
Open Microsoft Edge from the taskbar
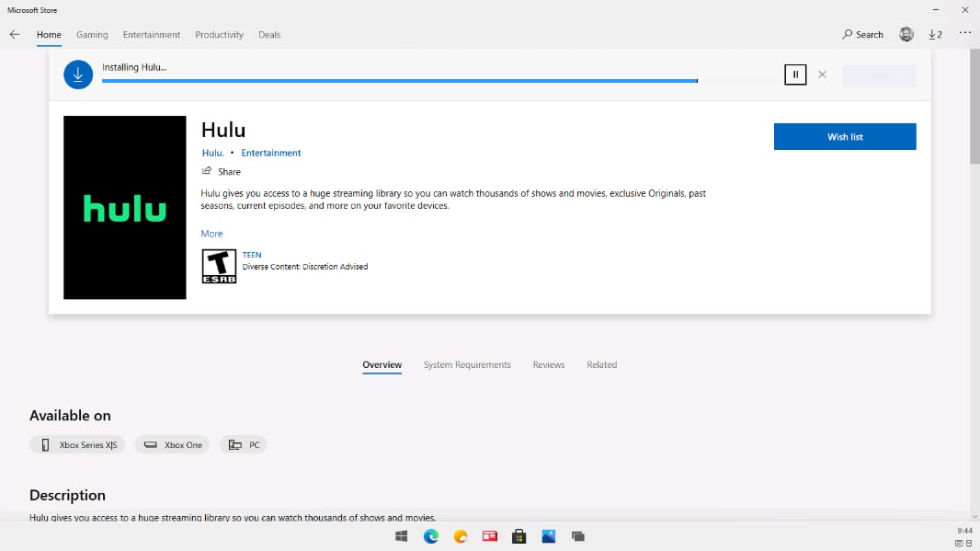point(431,536)
